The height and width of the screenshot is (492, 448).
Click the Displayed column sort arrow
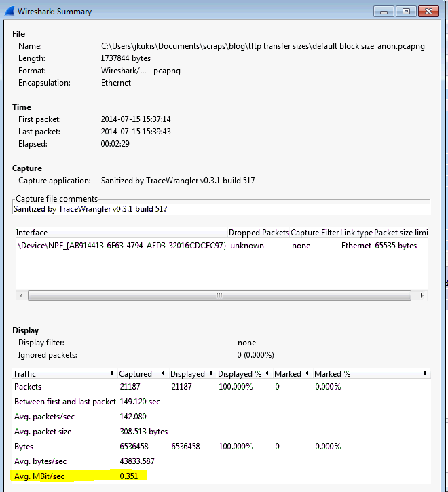coord(210,374)
